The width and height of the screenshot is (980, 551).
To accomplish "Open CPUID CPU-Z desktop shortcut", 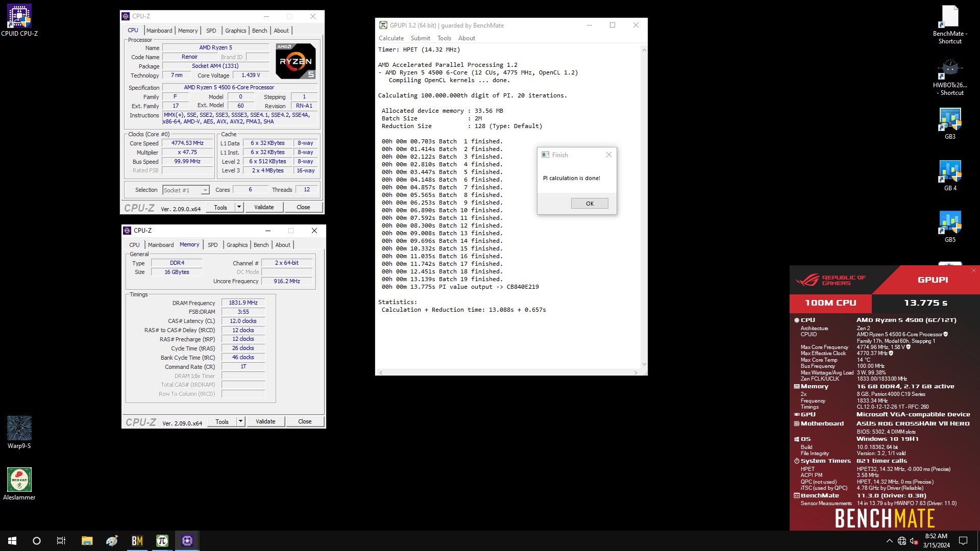I will (x=19, y=20).
